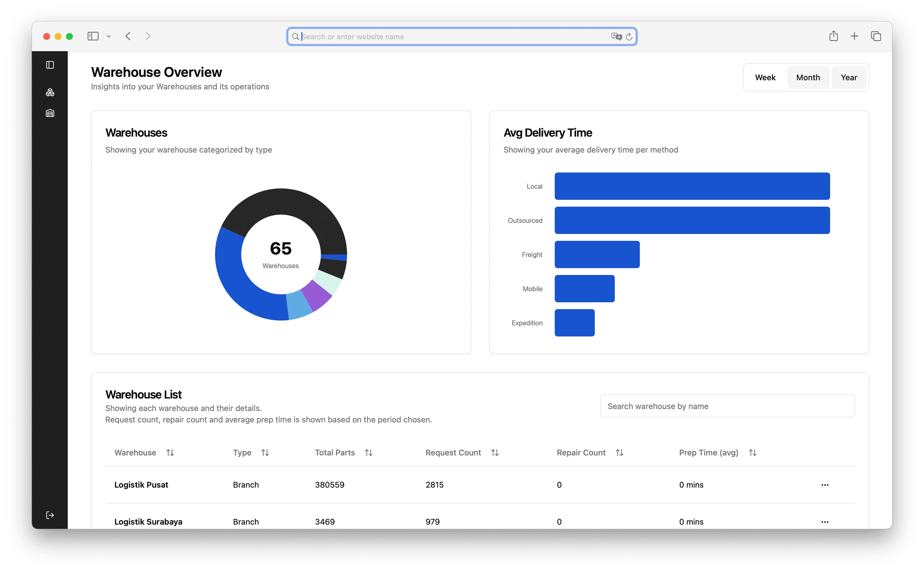Open the options menu for Logistik Surabaya row
The image size is (924, 571).
point(825,522)
